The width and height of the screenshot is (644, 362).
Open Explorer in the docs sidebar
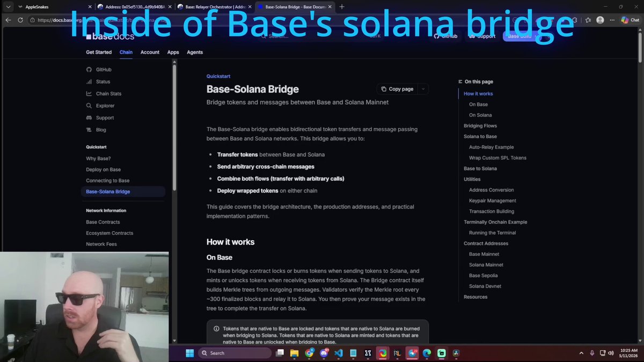100,106
